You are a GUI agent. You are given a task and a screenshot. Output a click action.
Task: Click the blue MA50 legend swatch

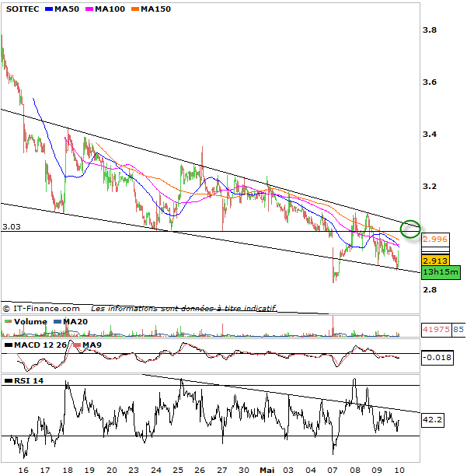(x=50, y=9)
